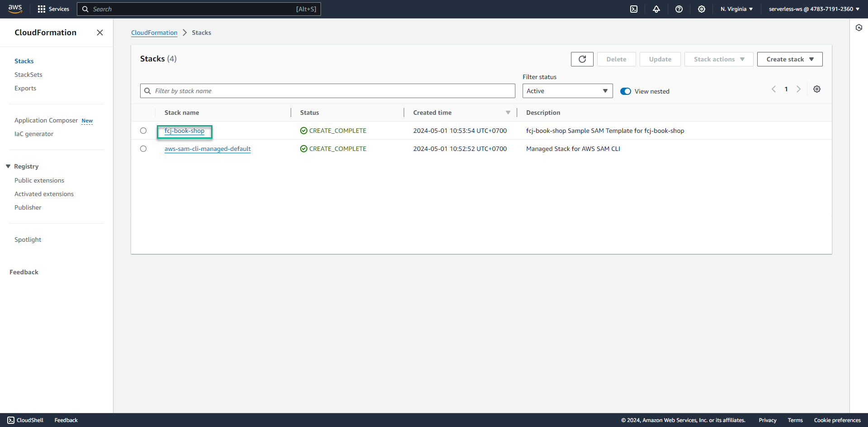The width and height of the screenshot is (868, 427).
Task: Sort by Created time arrow
Action: pyautogui.click(x=508, y=113)
